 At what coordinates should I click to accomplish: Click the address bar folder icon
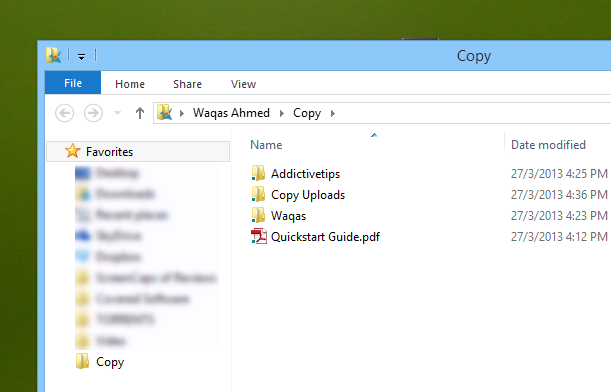point(164,113)
